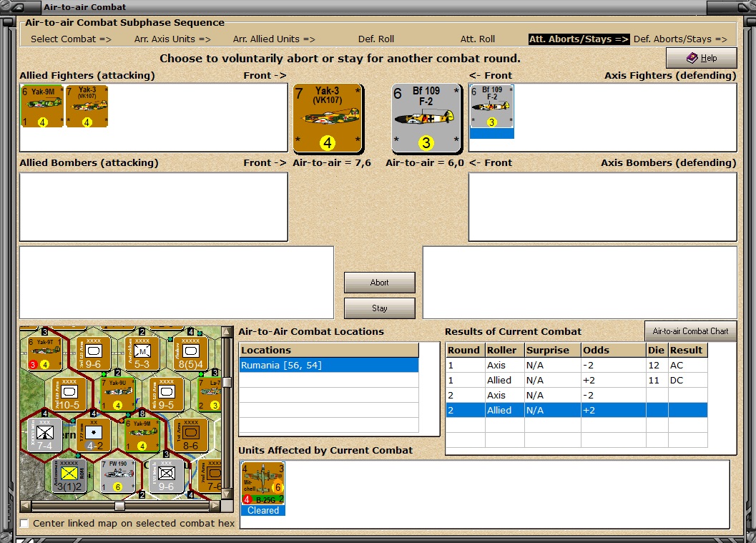Click the FW 190 A-2 fighter counter on map
This screenshot has width=756, height=543.
pyautogui.click(x=117, y=476)
